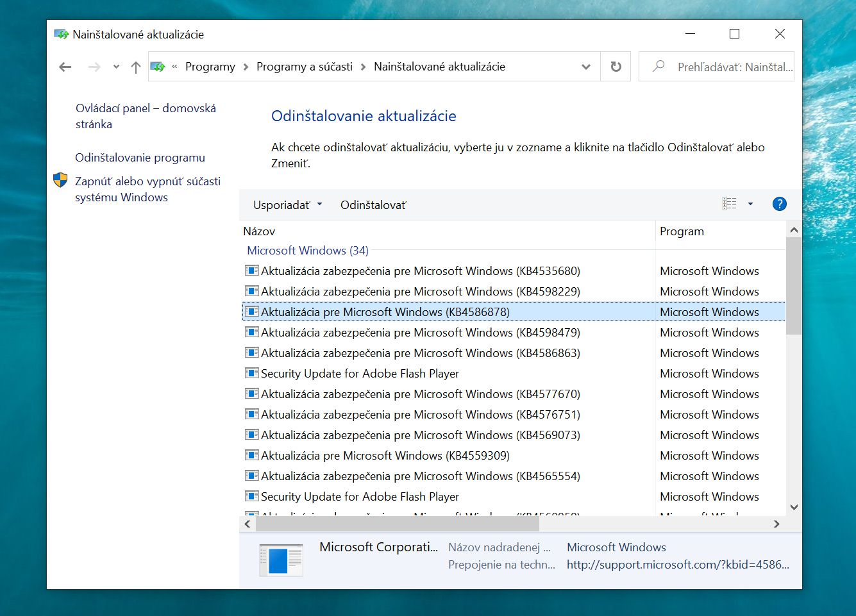The image size is (856, 616).
Task: Click icon of KB4565554 update
Action: [x=252, y=476]
